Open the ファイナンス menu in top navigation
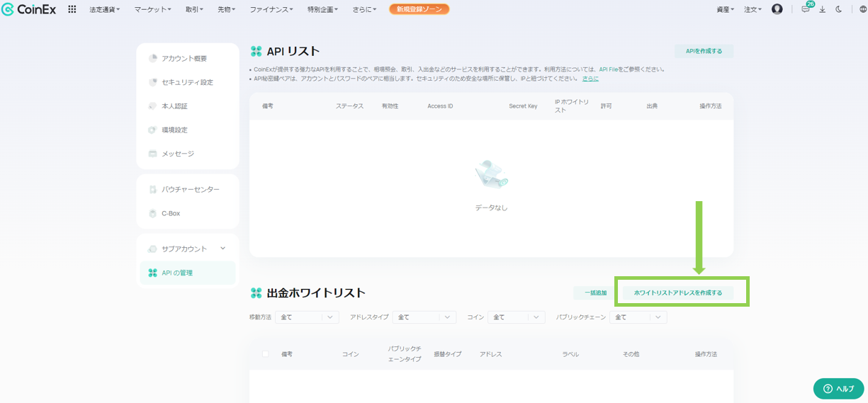This screenshot has width=868, height=403. pyautogui.click(x=274, y=9)
